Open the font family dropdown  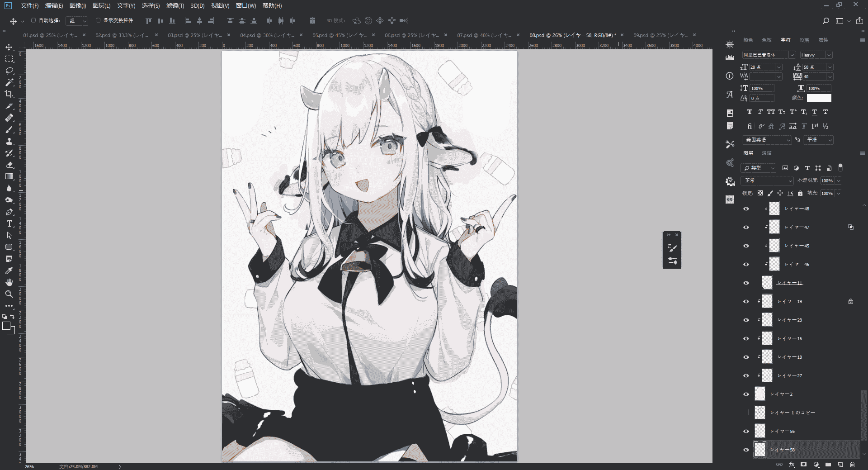[792, 55]
